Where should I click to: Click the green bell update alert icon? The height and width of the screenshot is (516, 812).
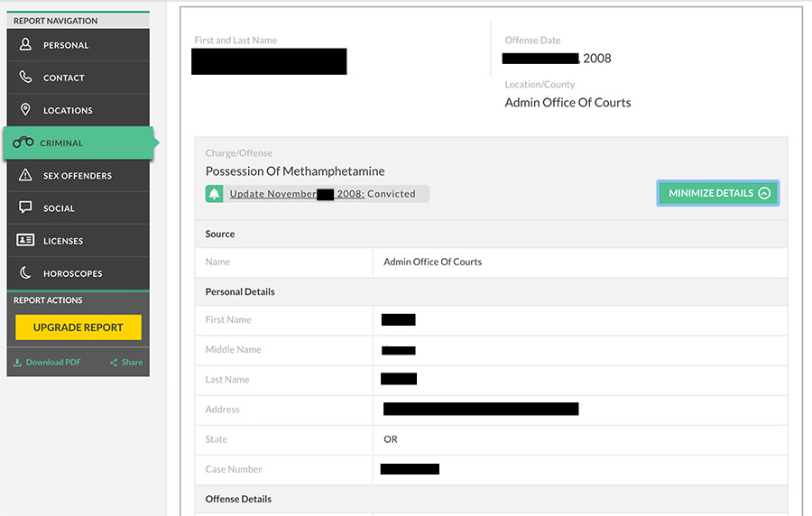[x=215, y=194]
